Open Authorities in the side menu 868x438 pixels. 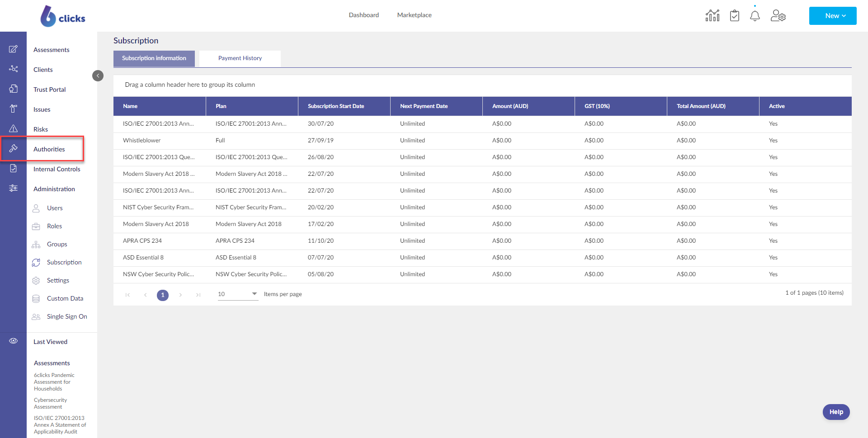pyautogui.click(x=49, y=149)
